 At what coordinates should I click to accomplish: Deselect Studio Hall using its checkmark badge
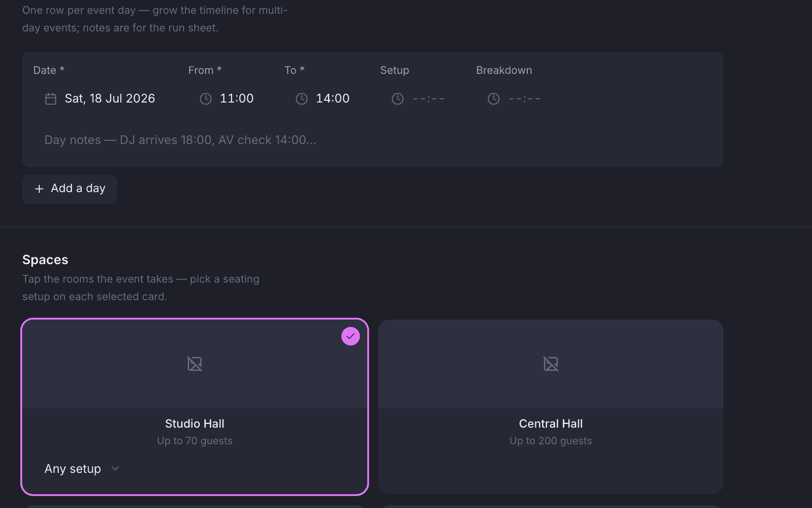coord(351,336)
